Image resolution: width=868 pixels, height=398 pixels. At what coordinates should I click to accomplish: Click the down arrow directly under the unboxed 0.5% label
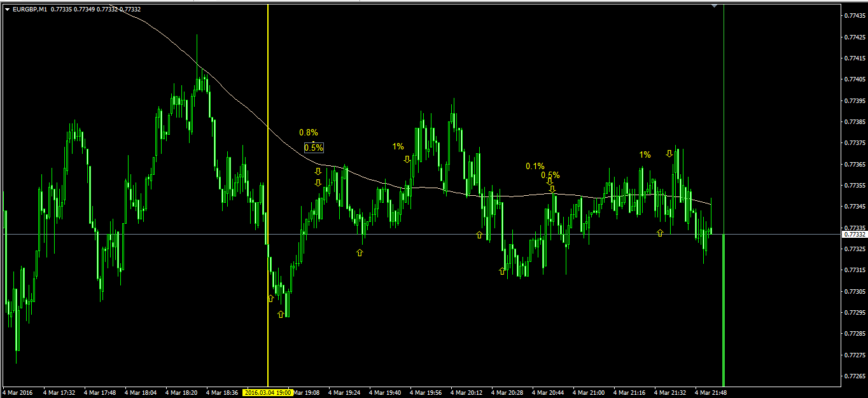click(550, 181)
